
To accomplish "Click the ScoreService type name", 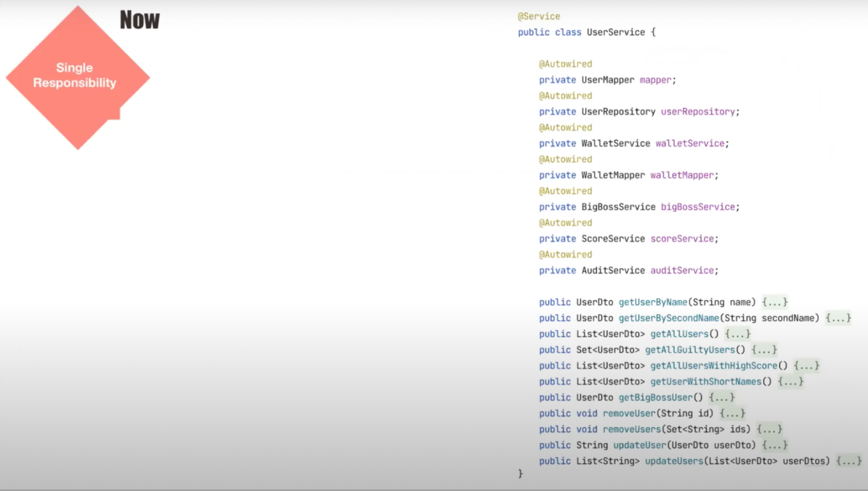I will (x=613, y=239).
